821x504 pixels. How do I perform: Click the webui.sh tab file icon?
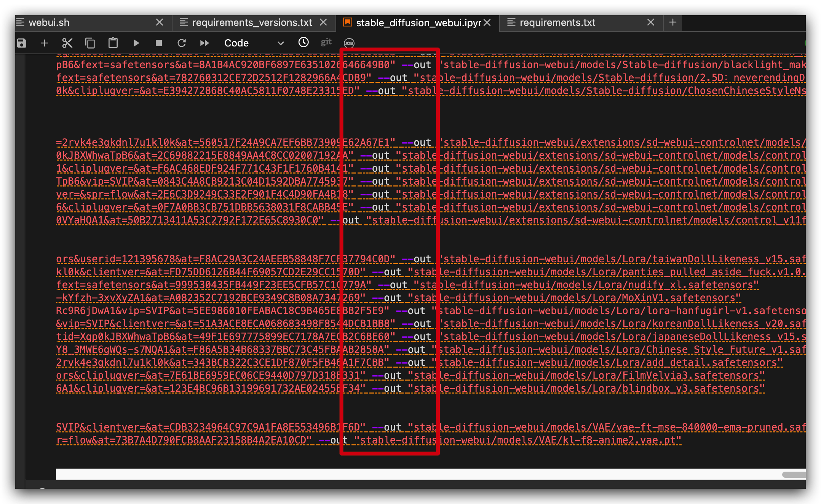21,22
